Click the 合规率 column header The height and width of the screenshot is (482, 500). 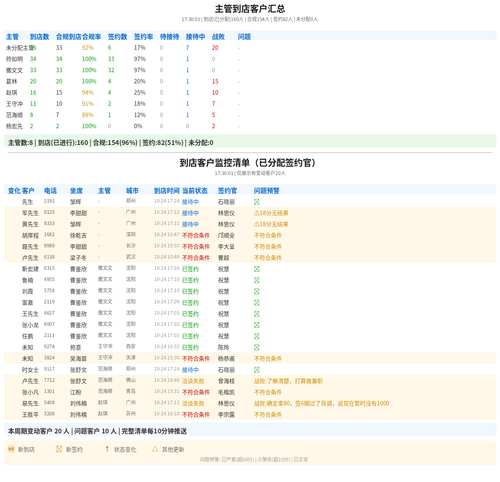pos(91,37)
